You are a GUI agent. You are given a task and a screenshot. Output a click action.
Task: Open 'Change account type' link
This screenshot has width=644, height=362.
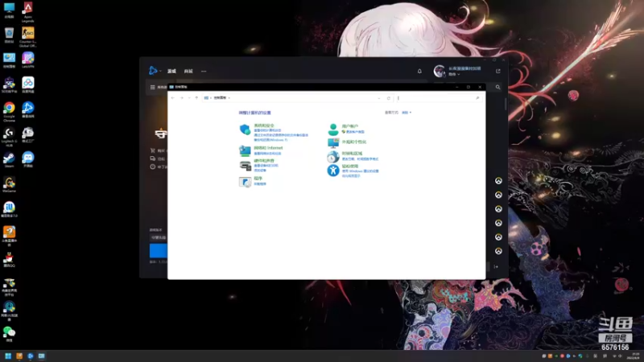(x=355, y=132)
